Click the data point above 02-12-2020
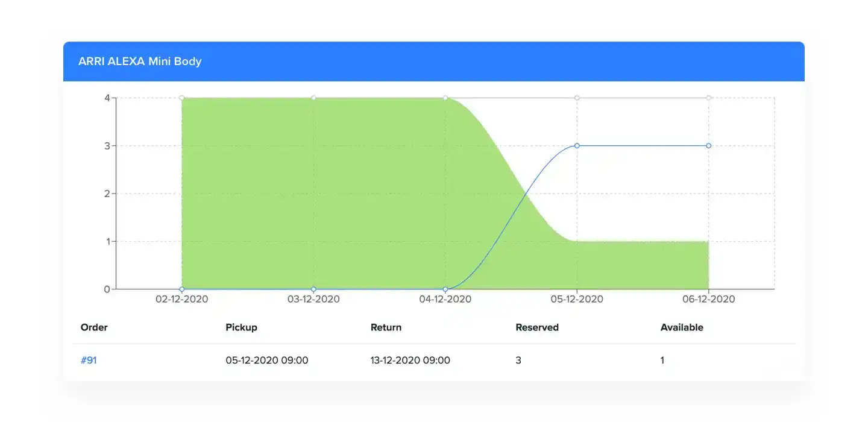The width and height of the screenshot is (868, 422). tap(181, 97)
